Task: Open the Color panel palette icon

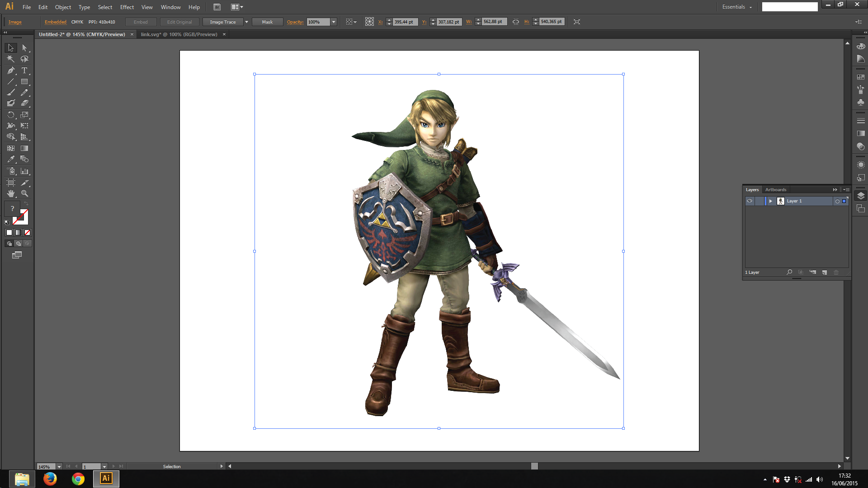Action: click(x=861, y=47)
